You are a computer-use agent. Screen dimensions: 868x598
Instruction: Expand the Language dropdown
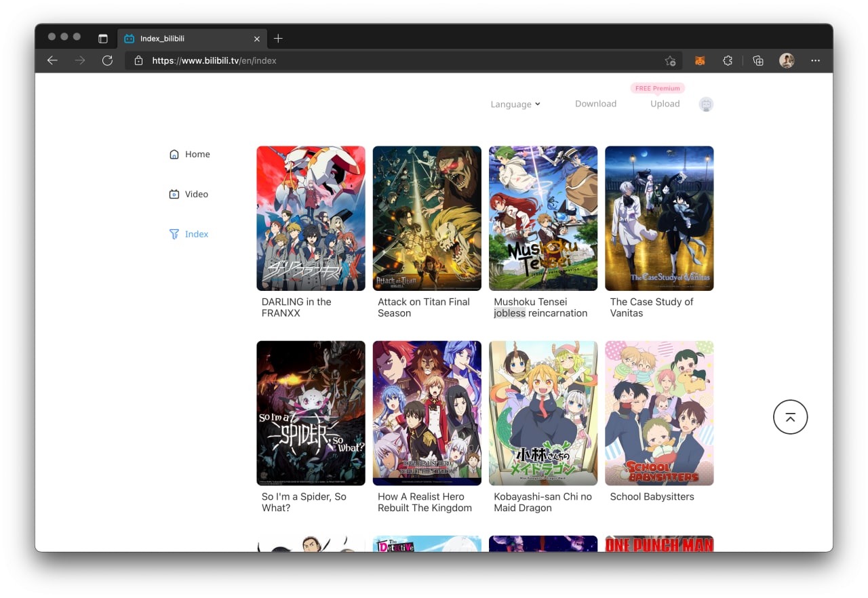(515, 104)
